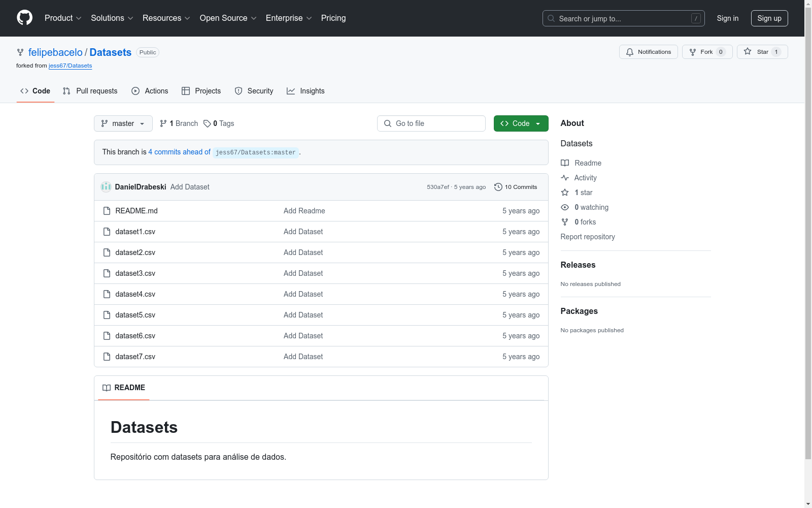Open the Security tab
The image size is (812, 508).
(254, 91)
